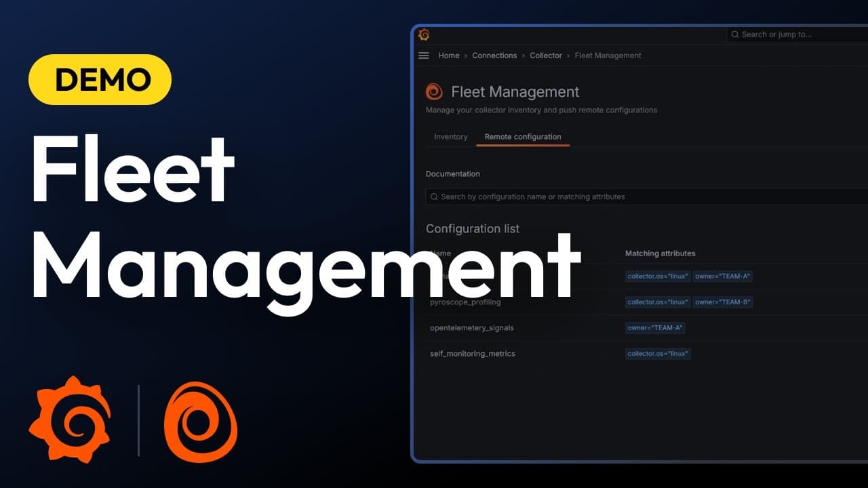The image size is (868, 488).
Task: Click the large Grafana logo at bottom left
Action: click(x=69, y=420)
